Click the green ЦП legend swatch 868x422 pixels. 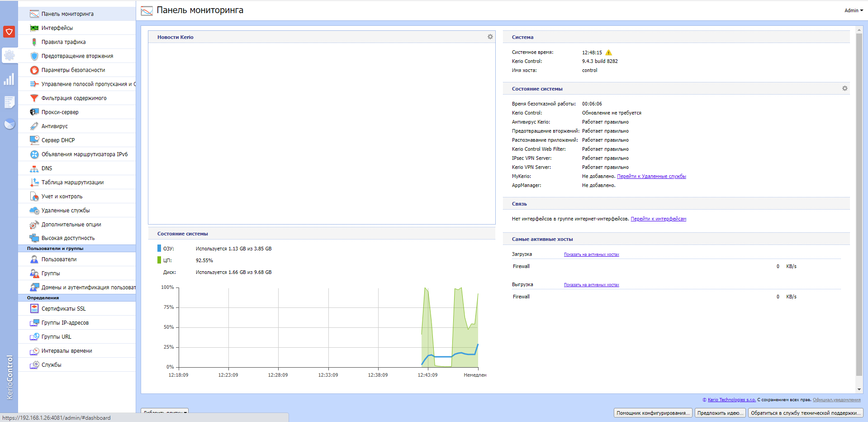click(x=159, y=260)
